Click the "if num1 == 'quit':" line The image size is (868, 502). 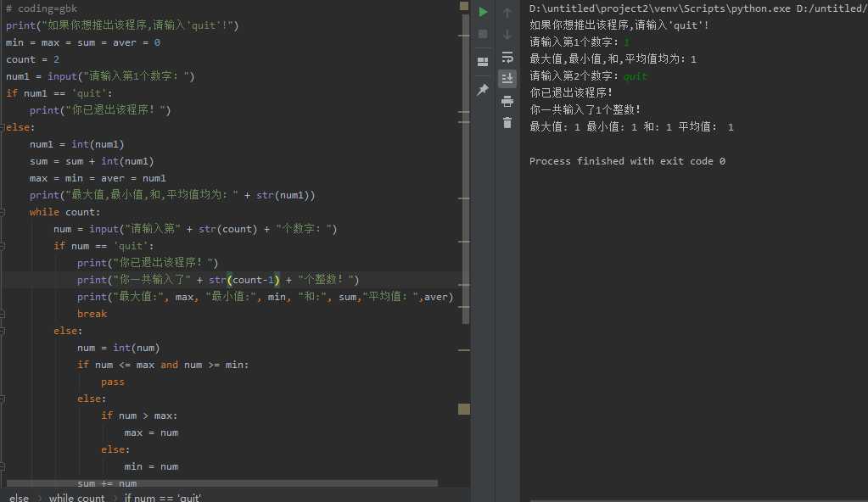coord(59,93)
